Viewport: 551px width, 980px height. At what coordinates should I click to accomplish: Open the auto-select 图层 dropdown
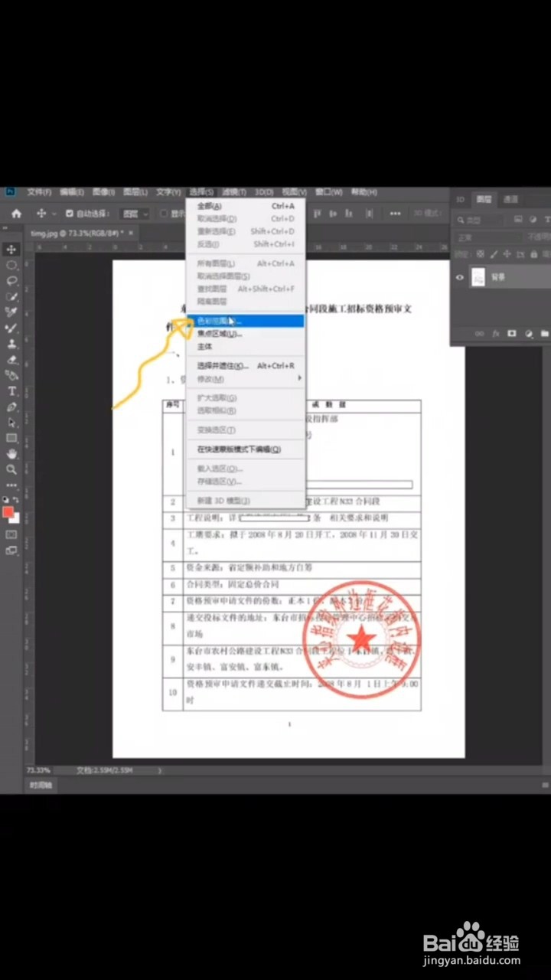pos(135,214)
